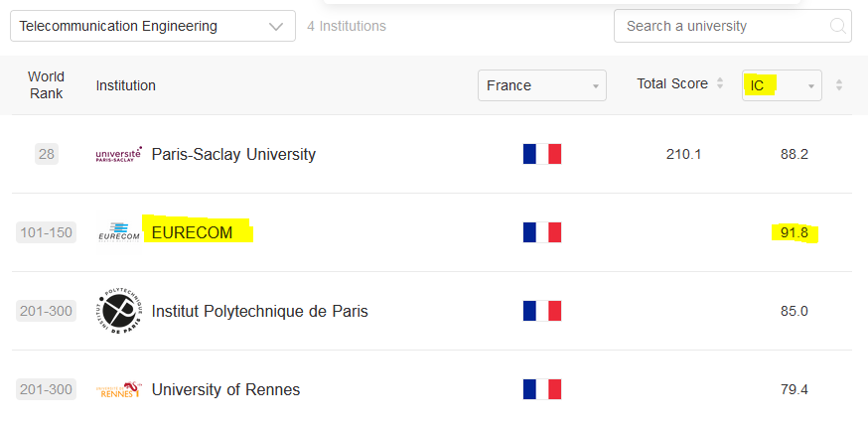
Task: Click the search magnifier icon
Action: pyautogui.click(x=837, y=26)
